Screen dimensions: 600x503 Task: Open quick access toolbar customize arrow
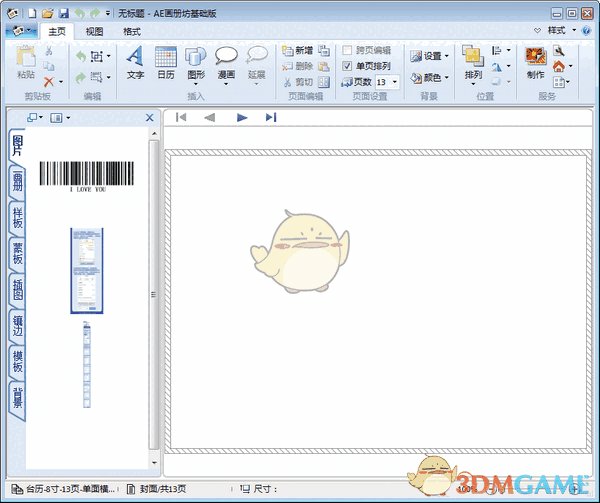pos(108,13)
